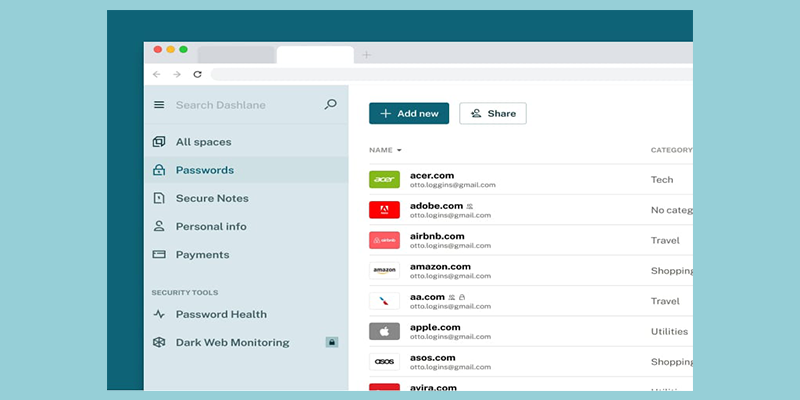Open a new browser tab with plus

[366, 55]
